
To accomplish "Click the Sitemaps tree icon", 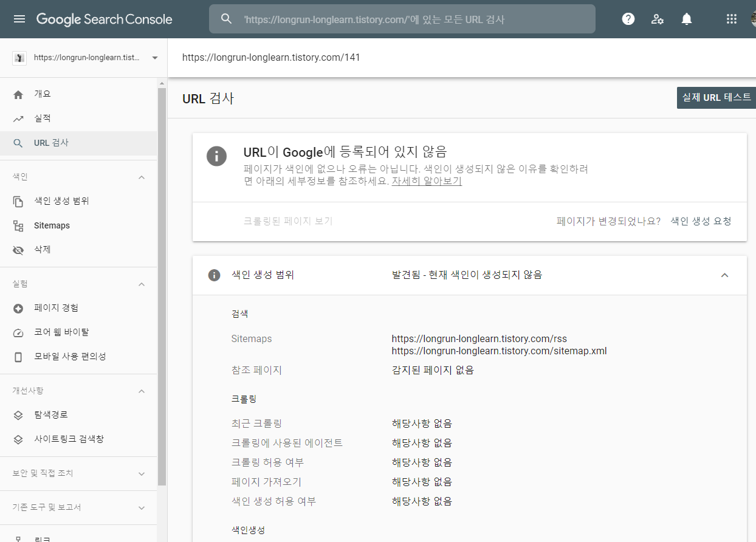I will [x=18, y=225].
